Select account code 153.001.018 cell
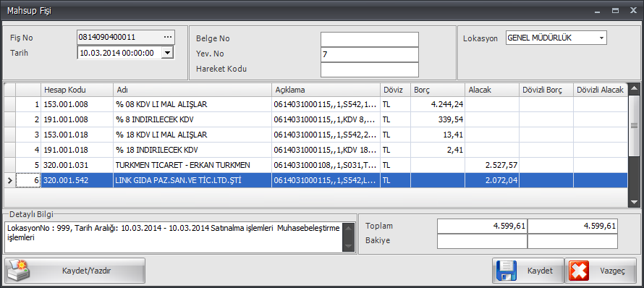The image size is (644, 288). (77, 135)
